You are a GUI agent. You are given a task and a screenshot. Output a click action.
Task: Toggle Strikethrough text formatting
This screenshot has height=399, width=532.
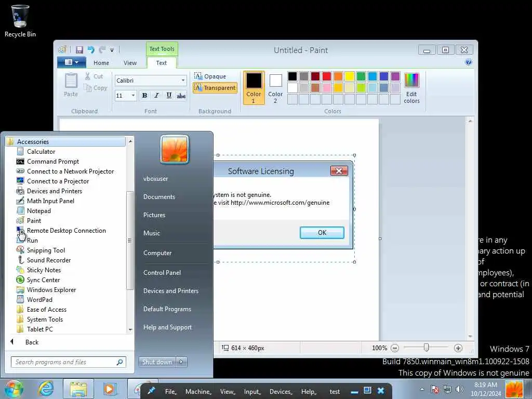point(181,96)
